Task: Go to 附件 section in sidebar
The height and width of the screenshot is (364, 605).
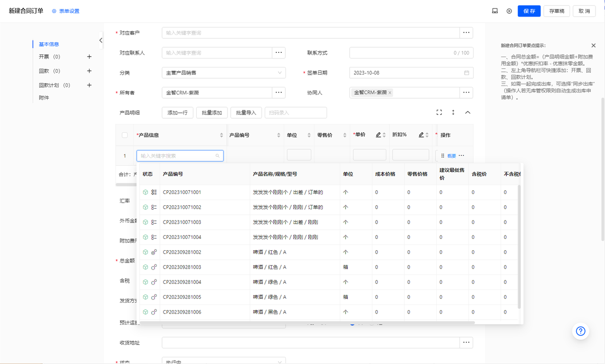Action: tap(44, 98)
